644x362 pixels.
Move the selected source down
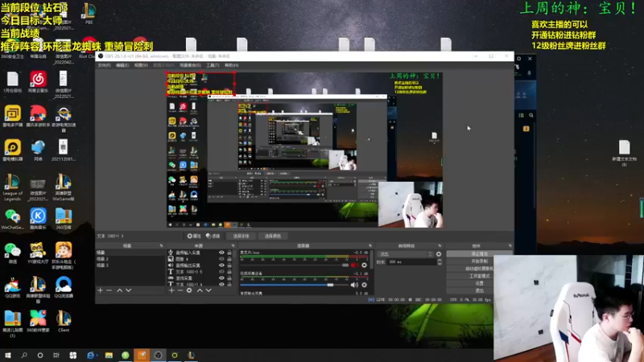(208, 290)
